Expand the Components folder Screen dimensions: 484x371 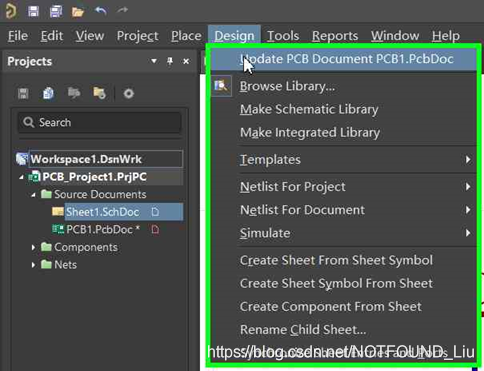[x=33, y=247]
